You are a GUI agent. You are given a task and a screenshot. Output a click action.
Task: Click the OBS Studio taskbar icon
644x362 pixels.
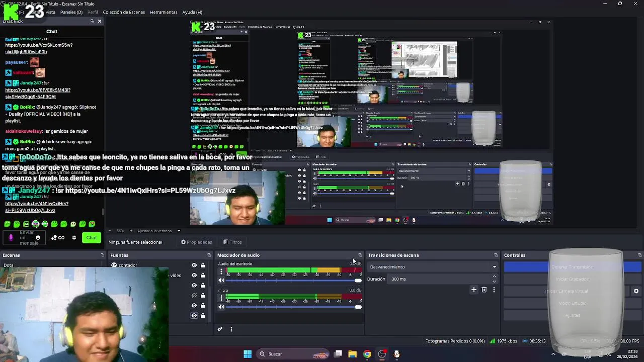coord(382,354)
